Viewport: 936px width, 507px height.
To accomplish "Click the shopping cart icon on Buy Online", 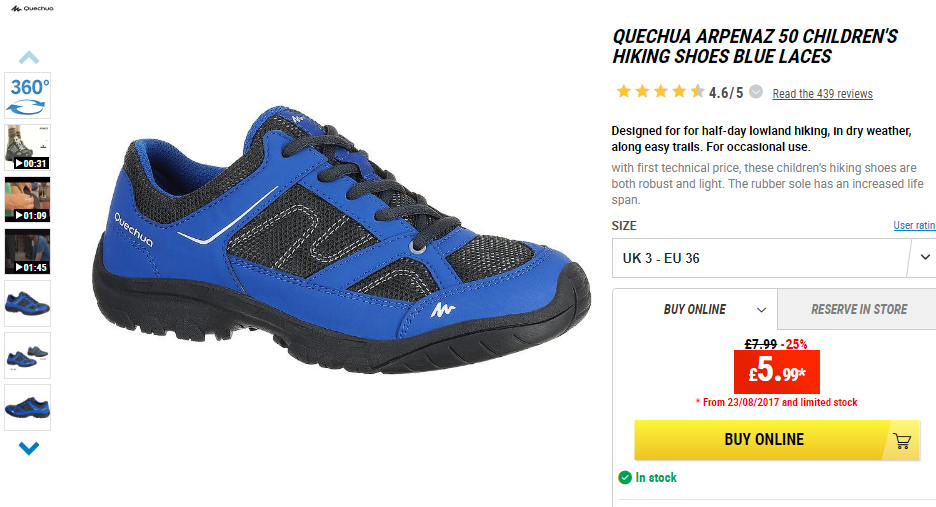I will pyautogui.click(x=902, y=441).
